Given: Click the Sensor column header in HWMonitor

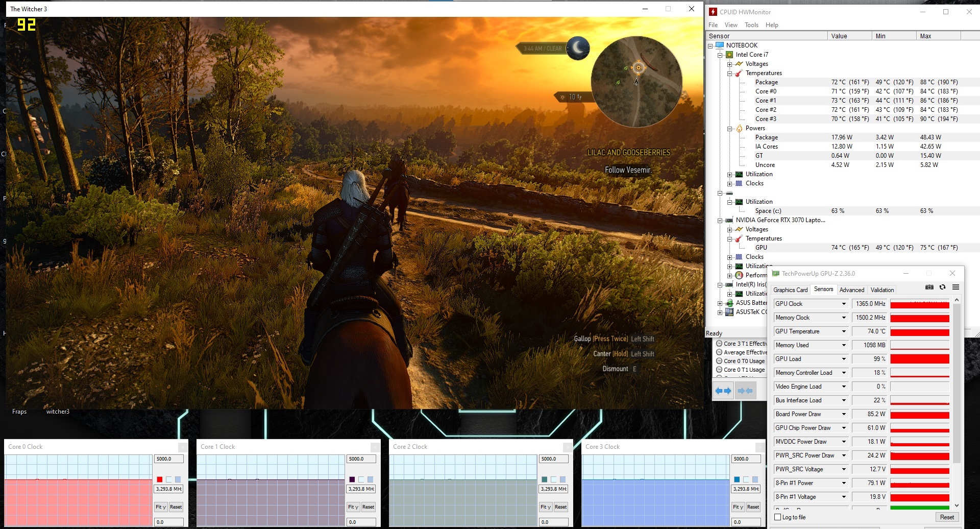Looking at the screenshot, I should [767, 36].
